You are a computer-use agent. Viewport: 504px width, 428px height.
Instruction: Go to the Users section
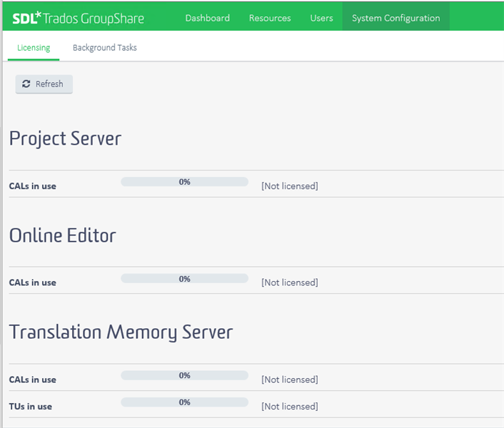[321, 18]
